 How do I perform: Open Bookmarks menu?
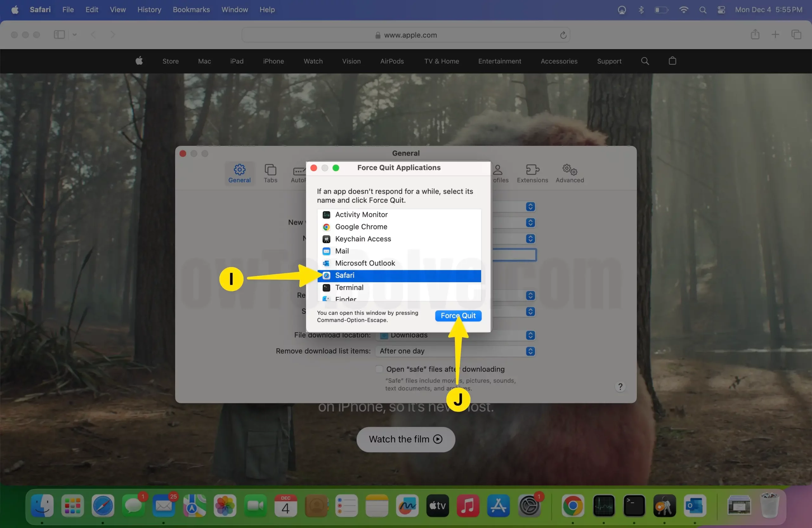[191, 10]
